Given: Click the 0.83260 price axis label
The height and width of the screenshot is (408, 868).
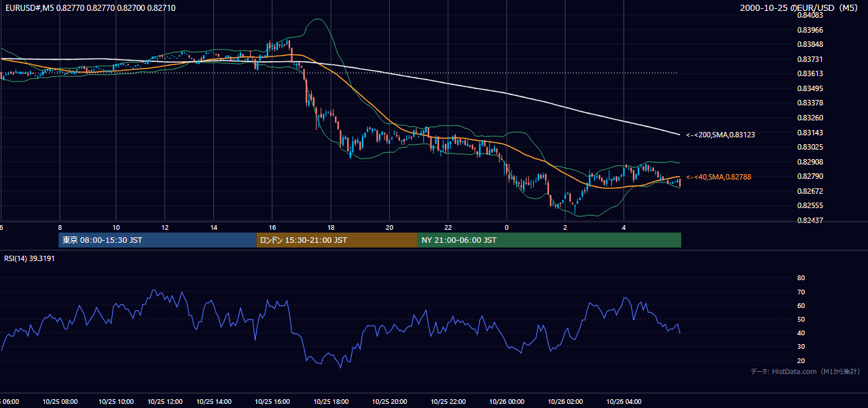Looking at the screenshot, I should [x=810, y=118].
